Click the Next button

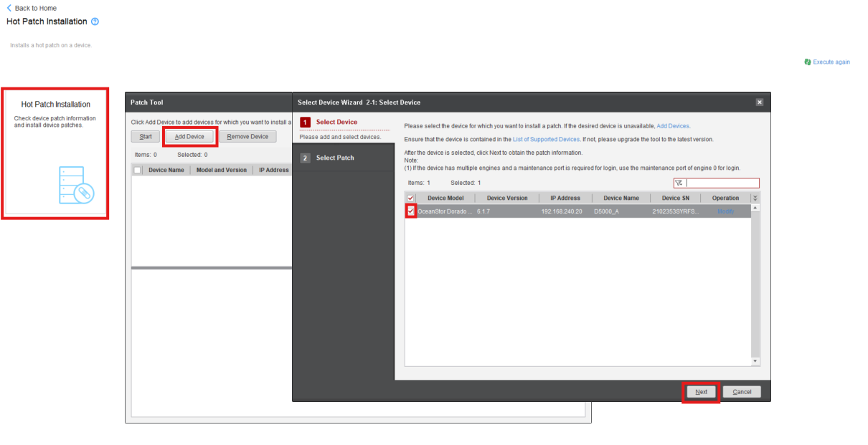[701, 392]
